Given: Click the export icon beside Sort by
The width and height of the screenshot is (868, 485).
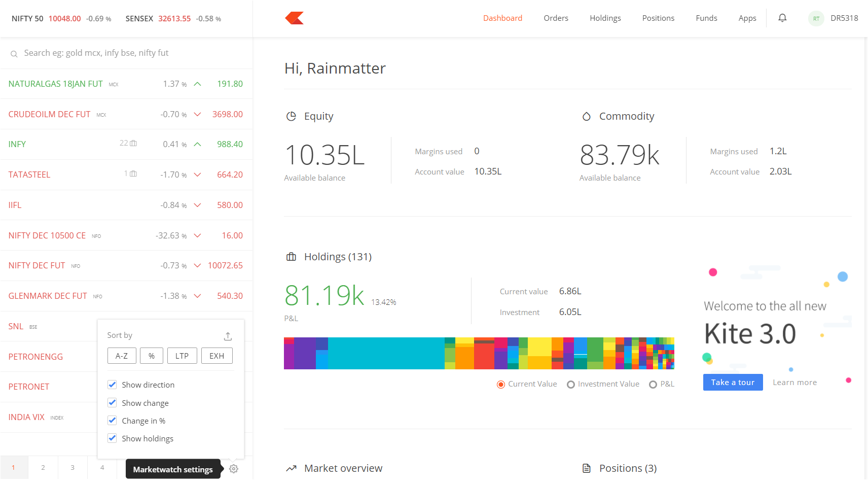Looking at the screenshot, I should coord(228,336).
